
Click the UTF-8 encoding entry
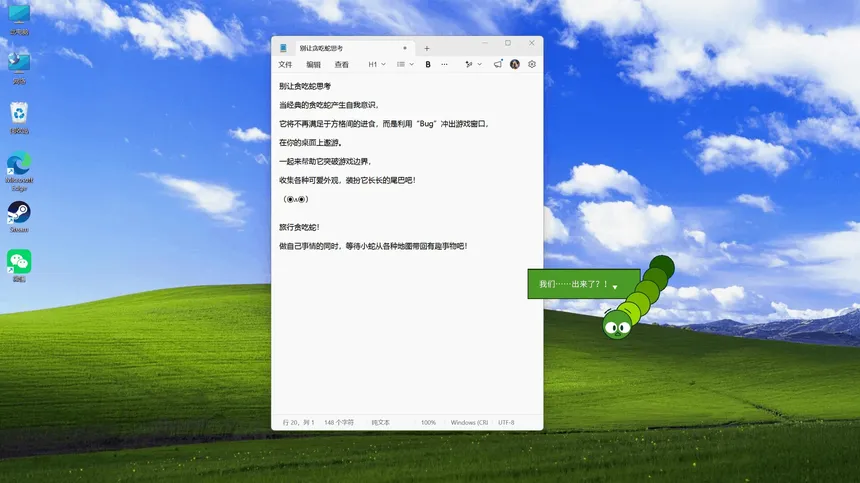coord(506,423)
